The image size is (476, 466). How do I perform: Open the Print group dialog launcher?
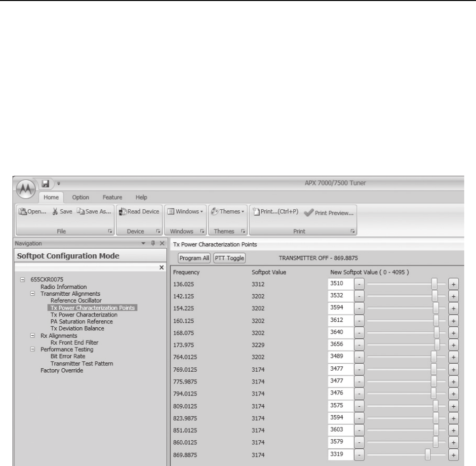tap(353, 232)
